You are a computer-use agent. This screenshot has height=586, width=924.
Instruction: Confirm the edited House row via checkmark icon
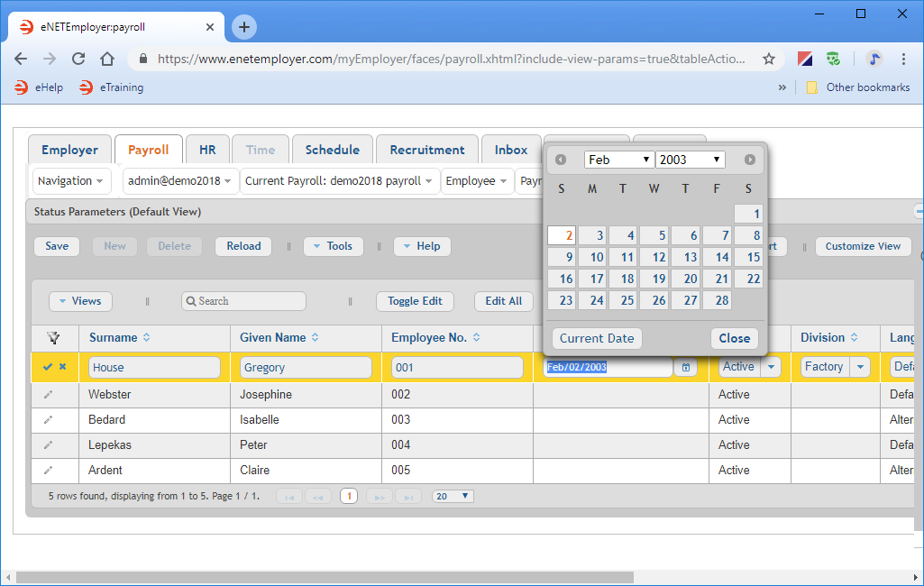[x=47, y=366]
